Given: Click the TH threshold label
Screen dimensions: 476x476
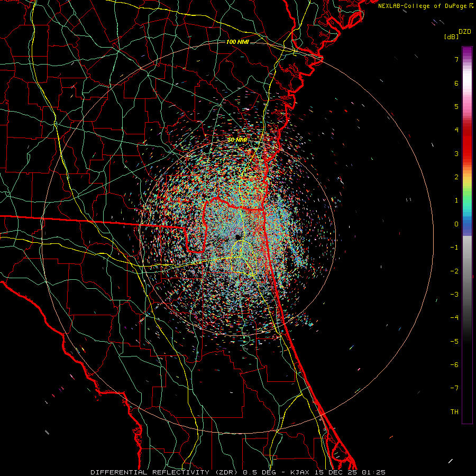Looking at the screenshot, I should point(454,412).
